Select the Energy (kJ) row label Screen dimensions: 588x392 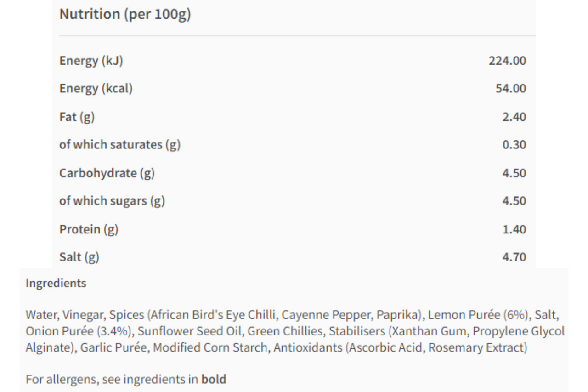(x=91, y=61)
